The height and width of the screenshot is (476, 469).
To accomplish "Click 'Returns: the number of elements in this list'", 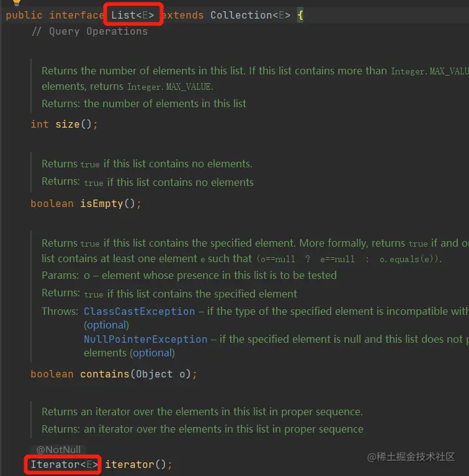I will coord(144,104).
